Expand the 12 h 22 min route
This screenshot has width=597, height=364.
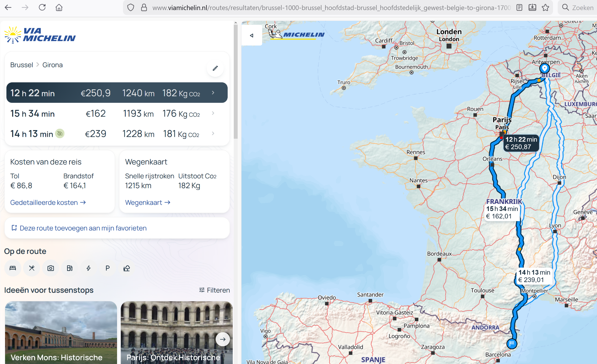point(213,93)
